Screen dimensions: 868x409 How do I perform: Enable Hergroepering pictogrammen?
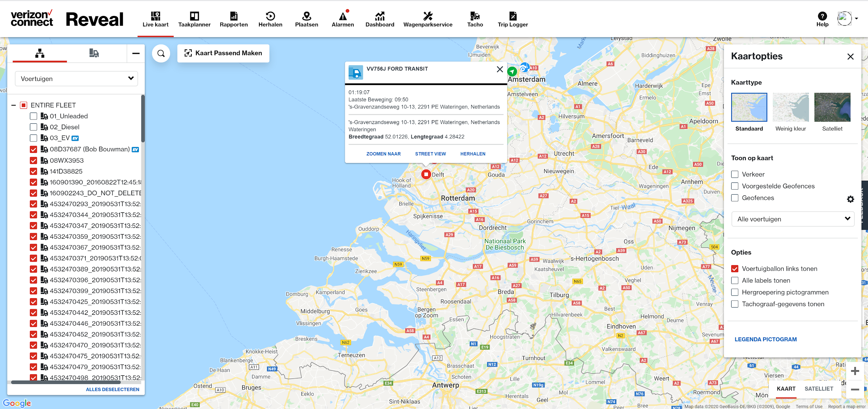tap(735, 292)
